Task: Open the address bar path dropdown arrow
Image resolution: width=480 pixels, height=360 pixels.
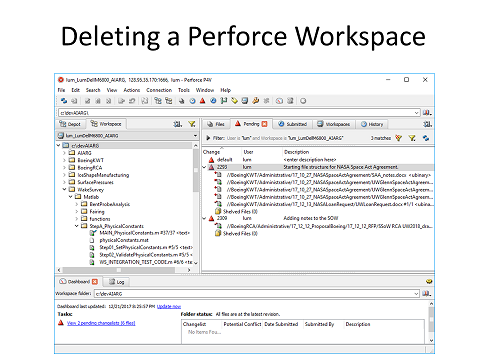Action: coord(416,113)
